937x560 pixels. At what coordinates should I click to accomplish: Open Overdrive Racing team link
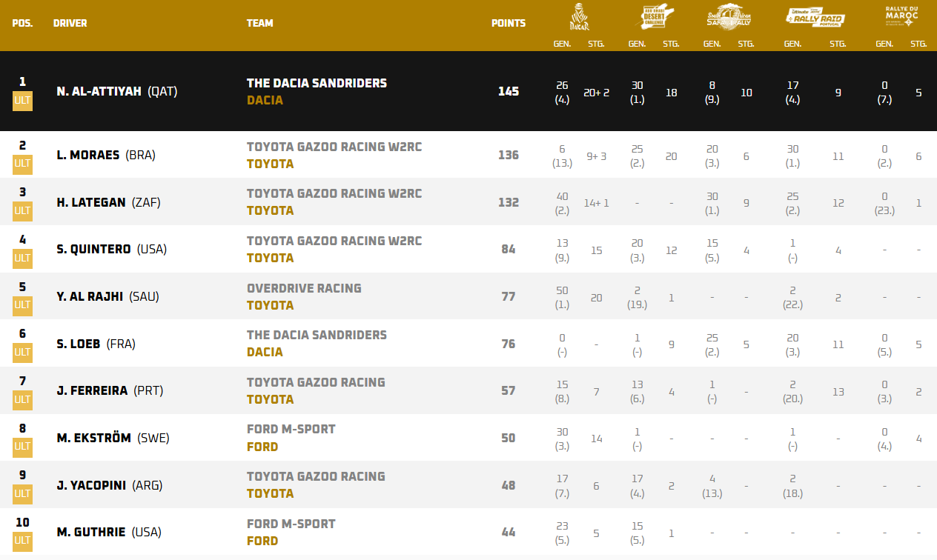pyautogui.click(x=304, y=288)
